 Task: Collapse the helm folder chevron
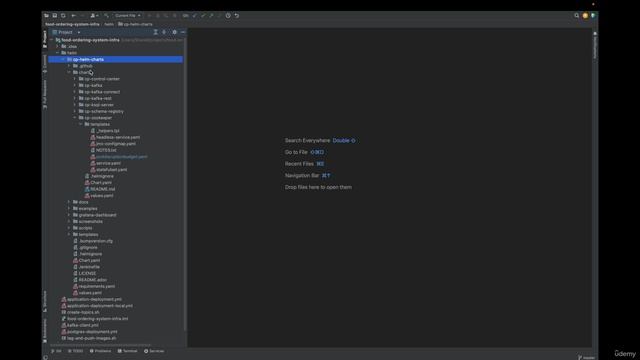click(58, 53)
